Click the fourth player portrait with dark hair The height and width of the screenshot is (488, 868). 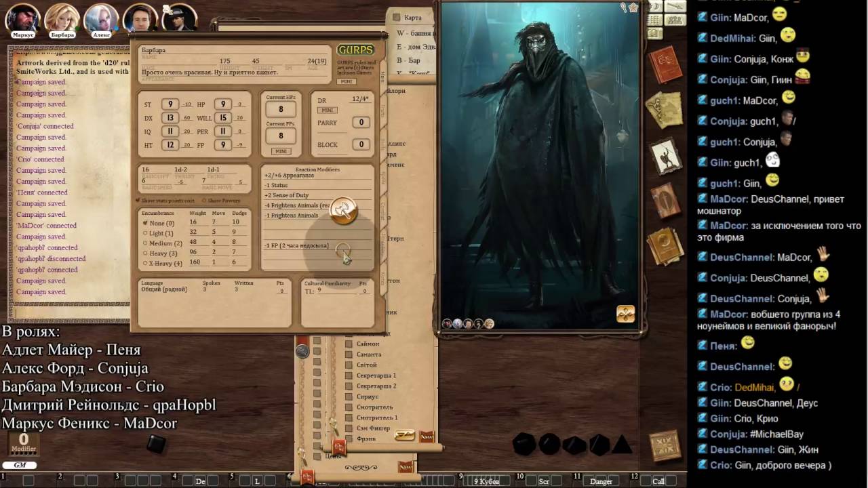point(140,18)
